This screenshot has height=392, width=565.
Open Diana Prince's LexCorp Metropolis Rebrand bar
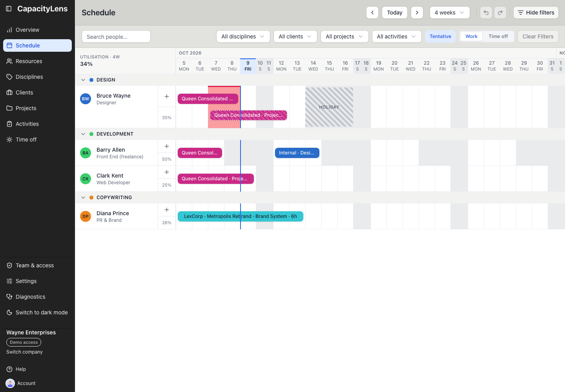pyautogui.click(x=241, y=216)
